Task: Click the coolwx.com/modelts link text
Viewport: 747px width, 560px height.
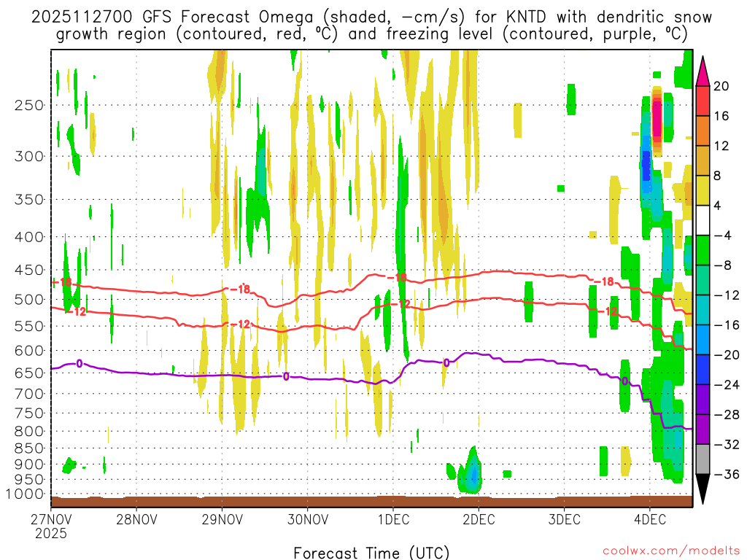Action: 671,551
